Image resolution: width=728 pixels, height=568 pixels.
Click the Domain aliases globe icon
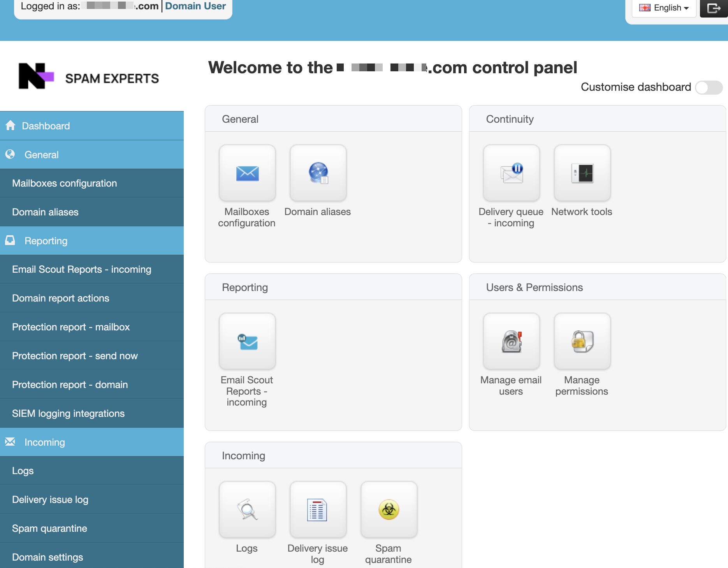(x=318, y=173)
